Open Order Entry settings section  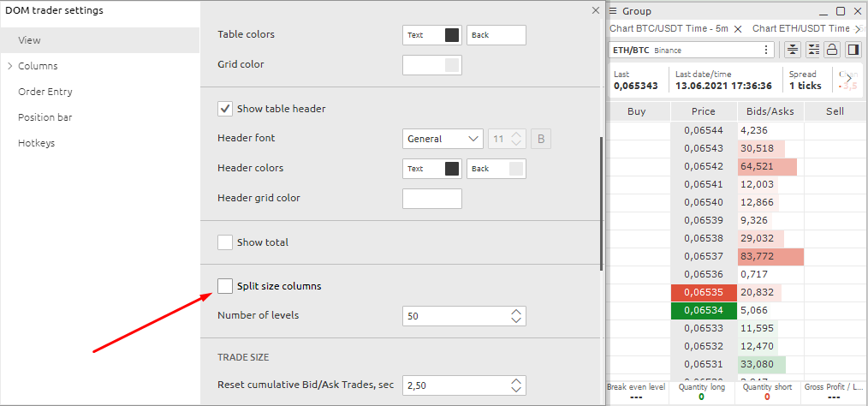(x=45, y=92)
